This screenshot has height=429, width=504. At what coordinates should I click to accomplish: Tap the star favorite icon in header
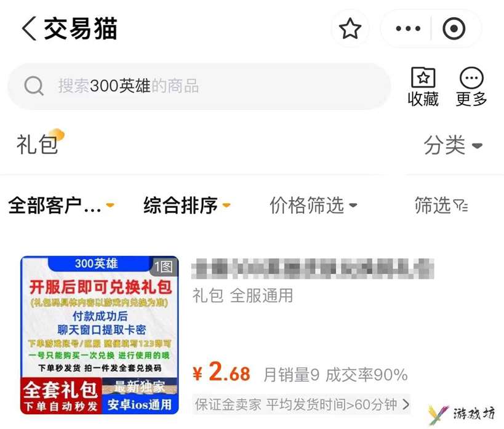pos(350,29)
